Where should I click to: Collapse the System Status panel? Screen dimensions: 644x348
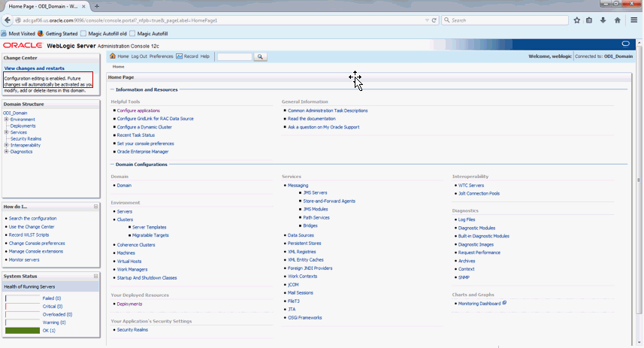pyautogui.click(x=95, y=276)
